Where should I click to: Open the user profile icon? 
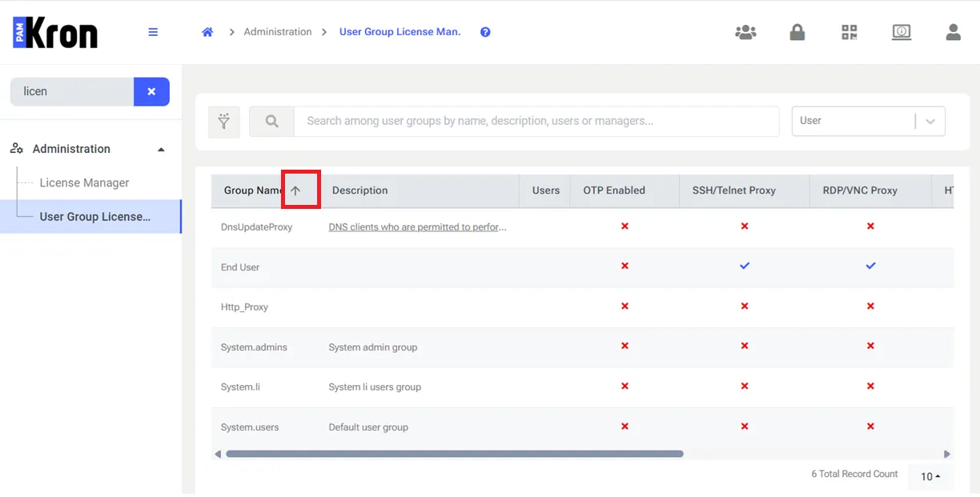[953, 32]
